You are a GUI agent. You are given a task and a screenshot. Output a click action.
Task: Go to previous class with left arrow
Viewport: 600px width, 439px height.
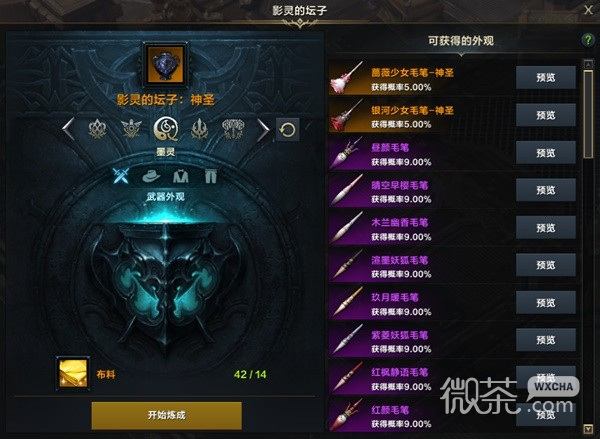tap(68, 129)
